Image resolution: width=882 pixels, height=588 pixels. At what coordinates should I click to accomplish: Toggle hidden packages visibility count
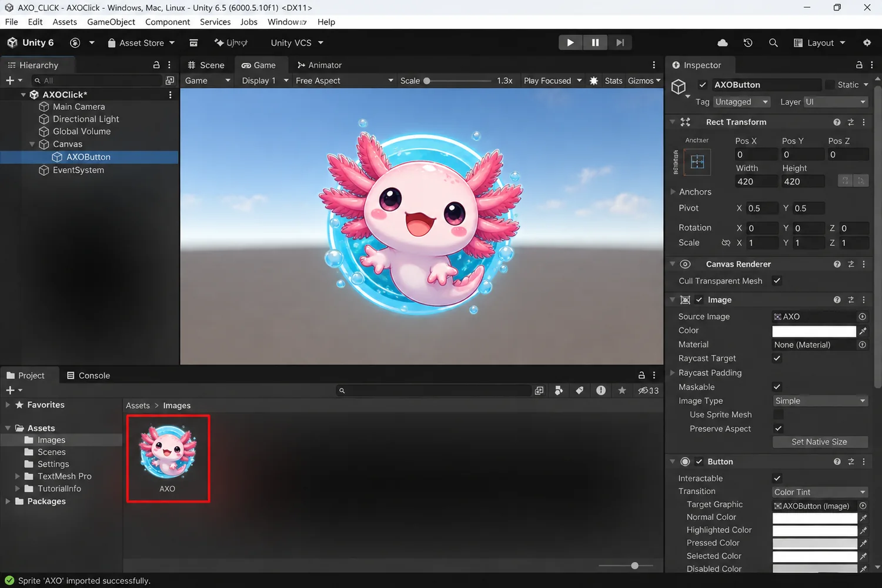[x=649, y=390]
